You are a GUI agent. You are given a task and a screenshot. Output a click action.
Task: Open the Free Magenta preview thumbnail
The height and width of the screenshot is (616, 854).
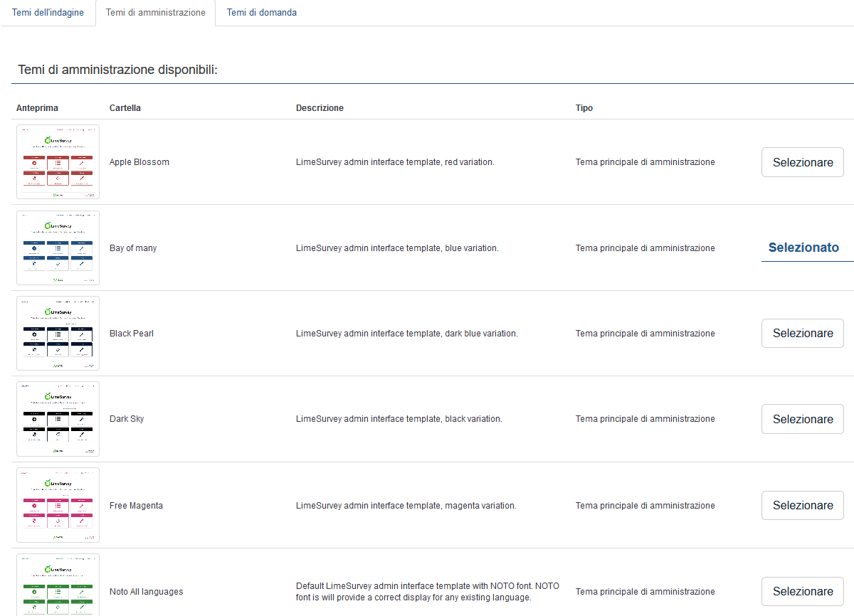click(x=58, y=505)
